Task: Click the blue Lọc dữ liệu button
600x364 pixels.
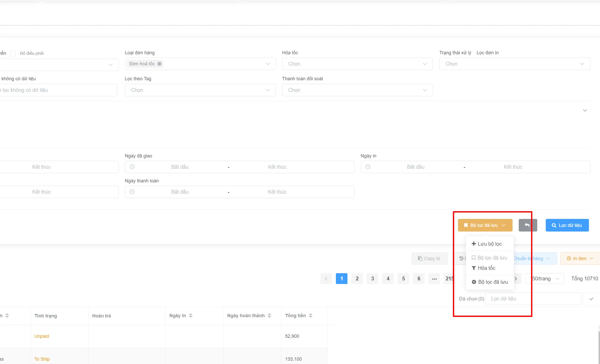Action: tap(567, 225)
